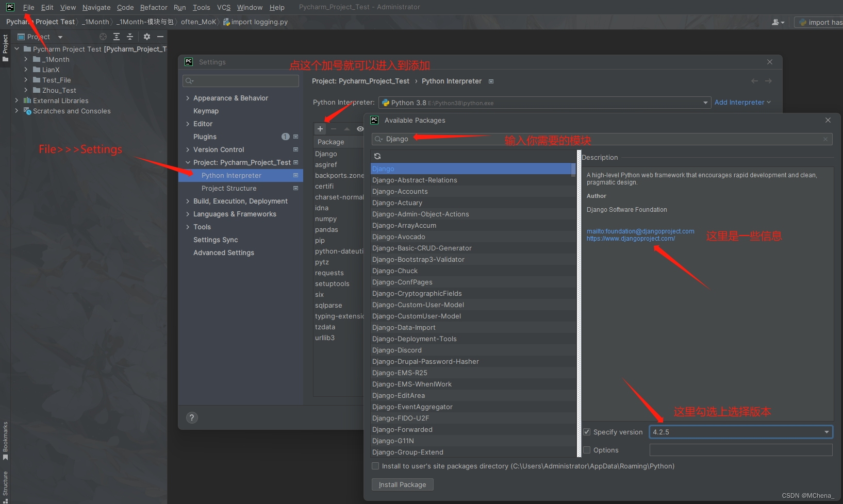Open the www.djangoproject.com link
The height and width of the screenshot is (504, 843).
[631, 239]
